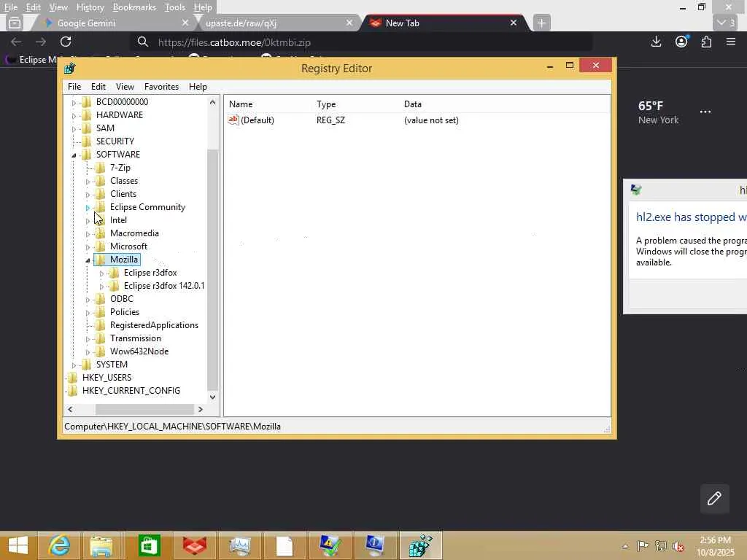Open weather widget options (three dots)
Screen dimensions: 747x560
point(705,112)
